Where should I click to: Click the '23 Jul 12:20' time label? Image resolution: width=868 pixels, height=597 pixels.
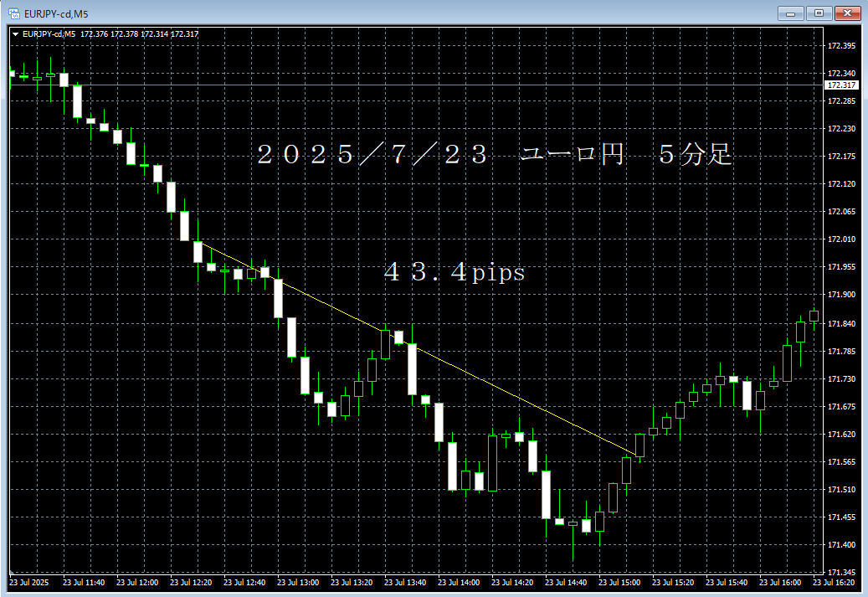(x=191, y=583)
